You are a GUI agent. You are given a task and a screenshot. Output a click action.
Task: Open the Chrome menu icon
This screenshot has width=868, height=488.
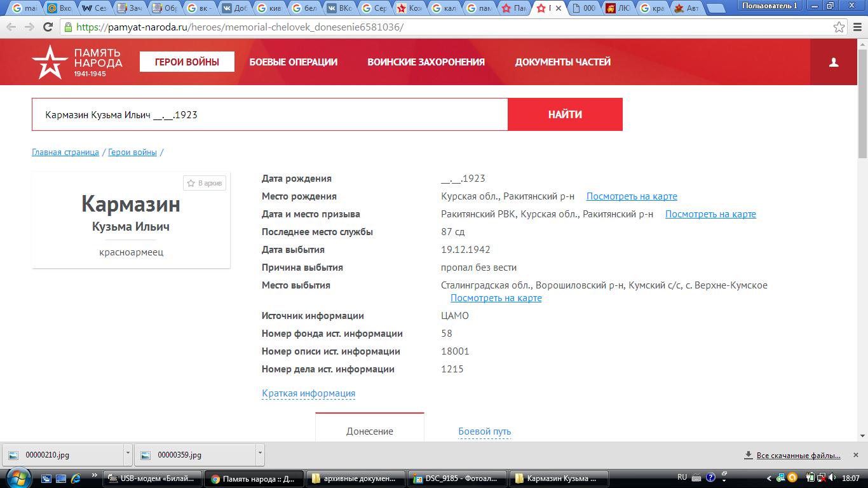(856, 27)
